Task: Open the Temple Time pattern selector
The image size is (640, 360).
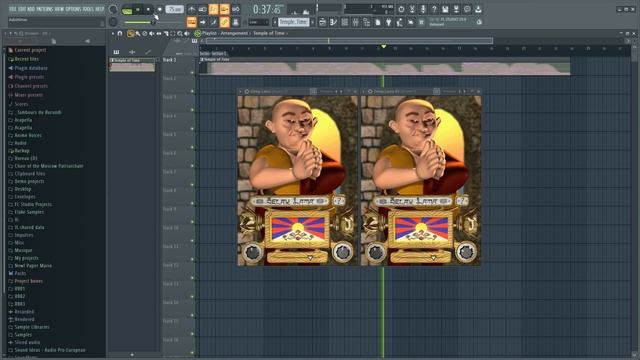Action: [294, 22]
